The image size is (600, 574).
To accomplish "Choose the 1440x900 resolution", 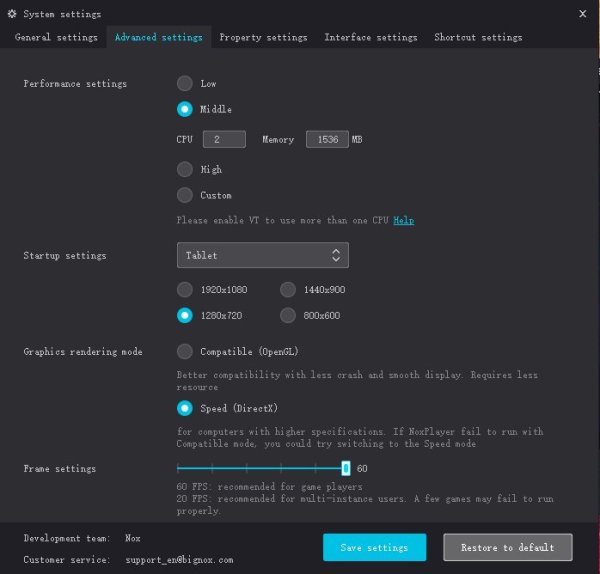I will coord(288,290).
